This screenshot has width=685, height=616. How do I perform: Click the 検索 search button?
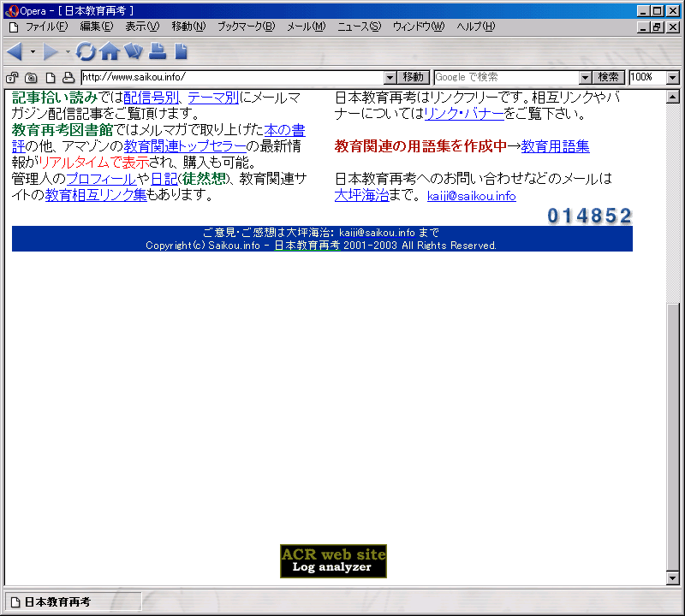point(609,78)
